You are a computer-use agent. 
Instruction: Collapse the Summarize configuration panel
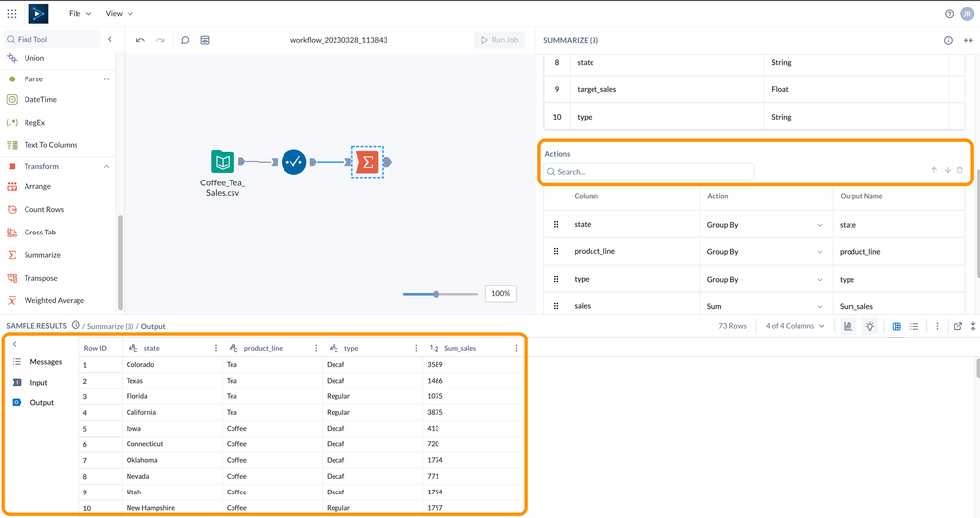coord(968,40)
